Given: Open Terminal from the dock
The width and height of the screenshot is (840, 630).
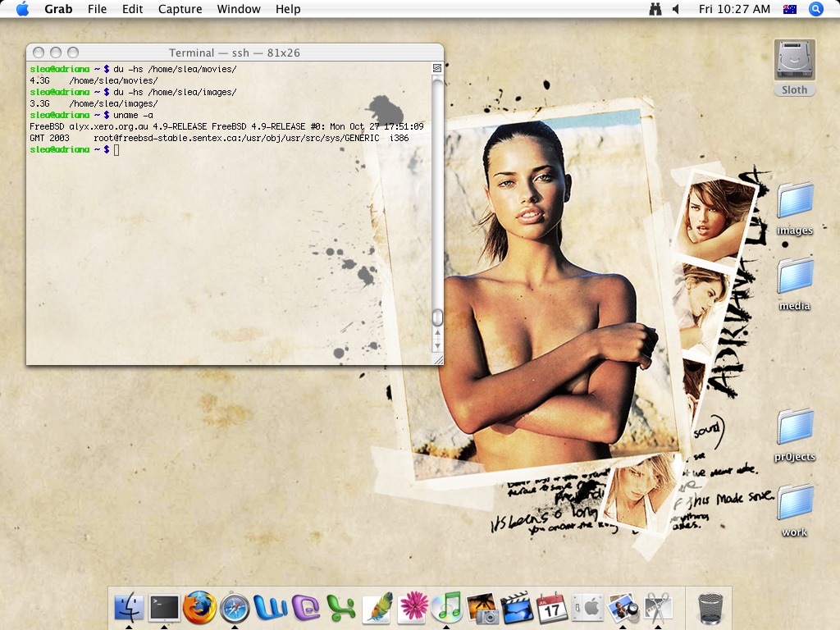Looking at the screenshot, I should (x=164, y=608).
